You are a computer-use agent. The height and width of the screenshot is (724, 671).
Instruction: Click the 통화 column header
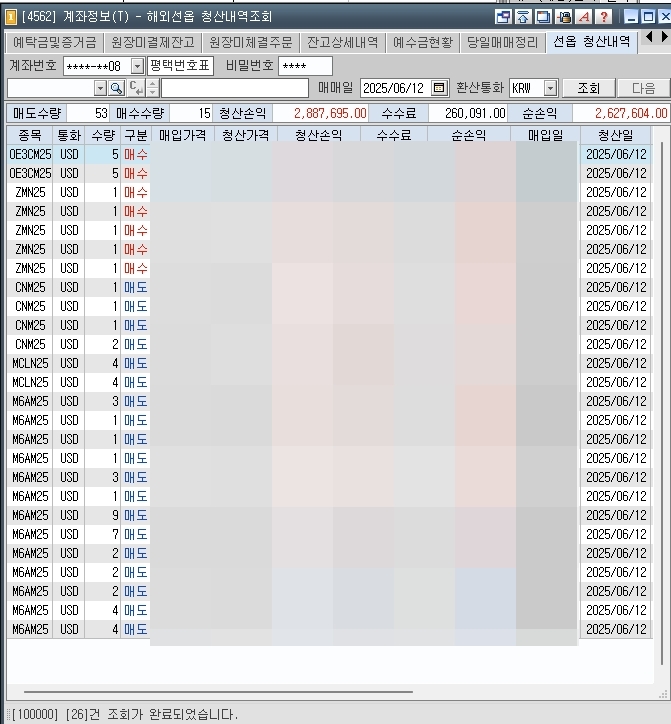click(x=69, y=135)
